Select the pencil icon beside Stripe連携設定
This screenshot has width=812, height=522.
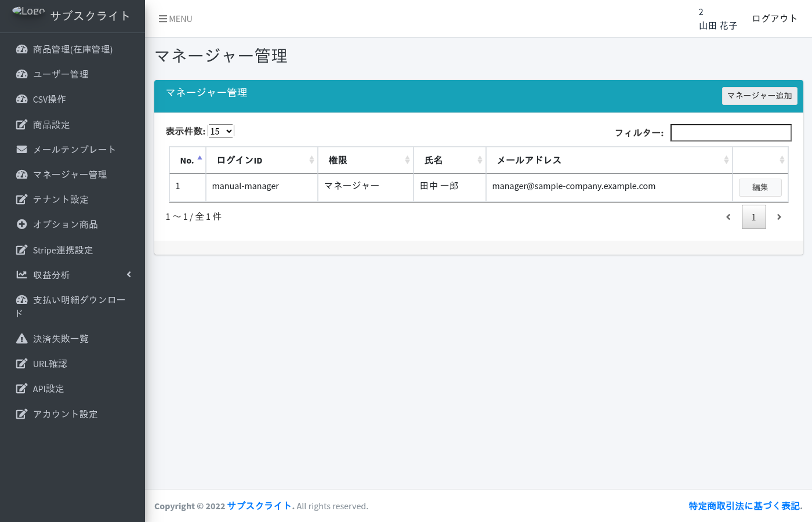pos(21,249)
